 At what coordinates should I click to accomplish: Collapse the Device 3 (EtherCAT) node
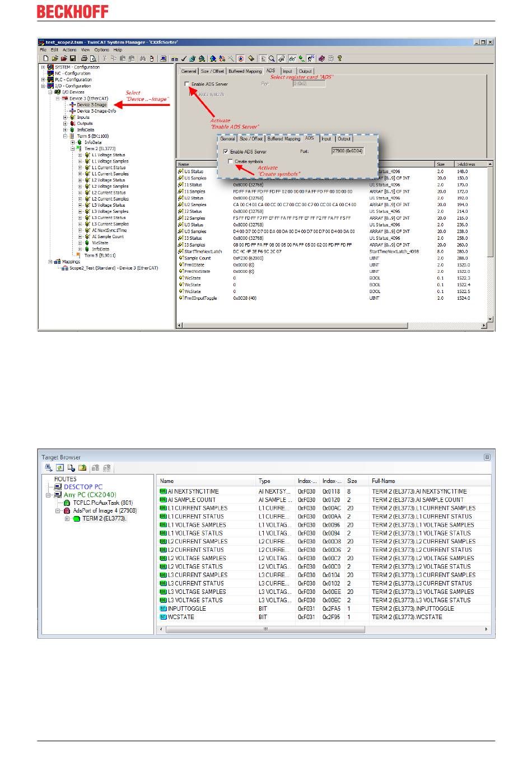[x=58, y=99]
